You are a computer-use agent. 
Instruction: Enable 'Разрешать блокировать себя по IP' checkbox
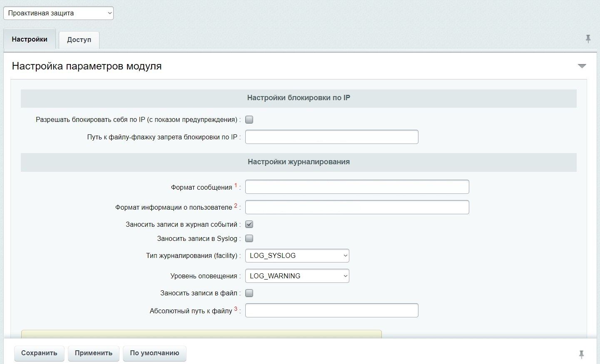pyautogui.click(x=249, y=120)
